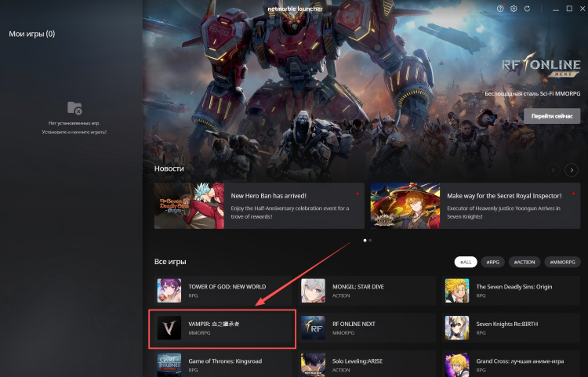This screenshot has height=377, width=588.
Task: Open the VAMPIR MMORPG game title
Action: point(214,324)
